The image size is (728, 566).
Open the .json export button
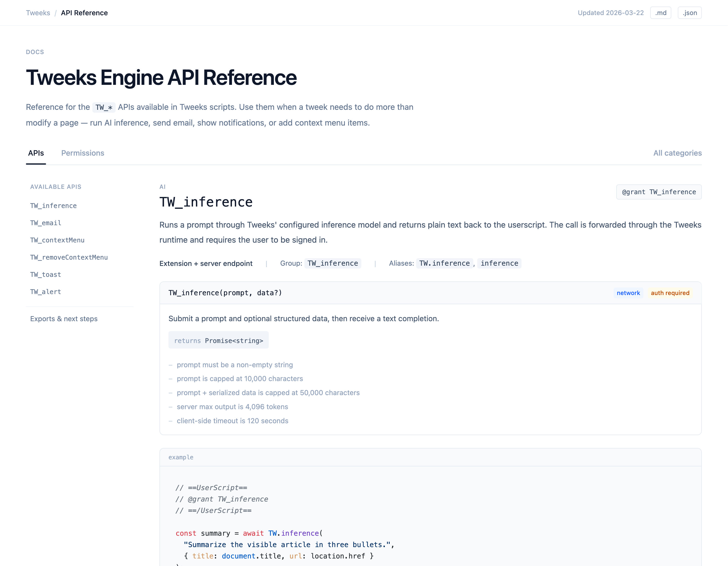coord(689,13)
